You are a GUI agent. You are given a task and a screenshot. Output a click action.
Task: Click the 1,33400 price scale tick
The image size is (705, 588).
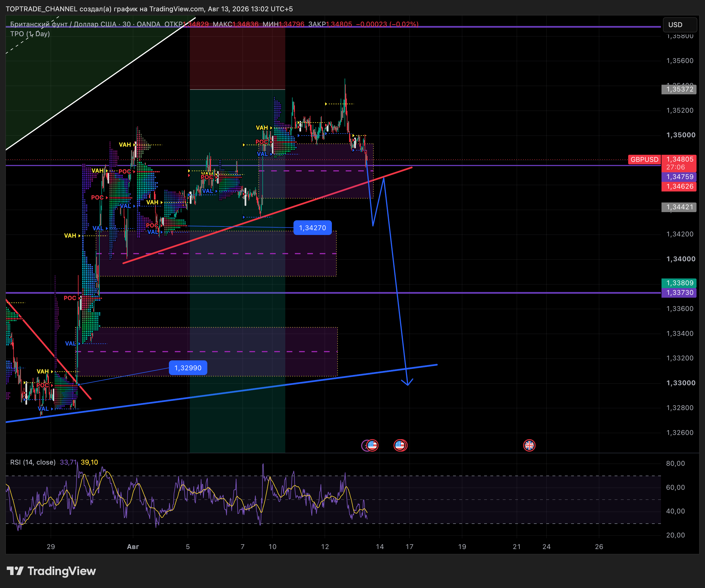pyautogui.click(x=680, y=333)
